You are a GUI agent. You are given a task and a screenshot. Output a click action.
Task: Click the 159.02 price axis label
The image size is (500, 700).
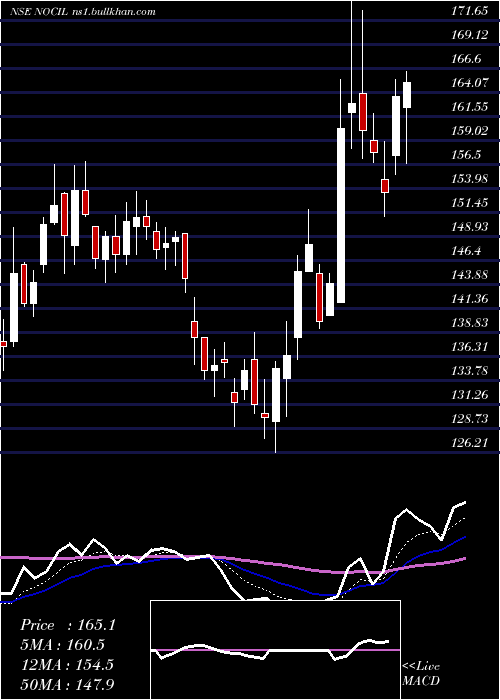(469, 131)
